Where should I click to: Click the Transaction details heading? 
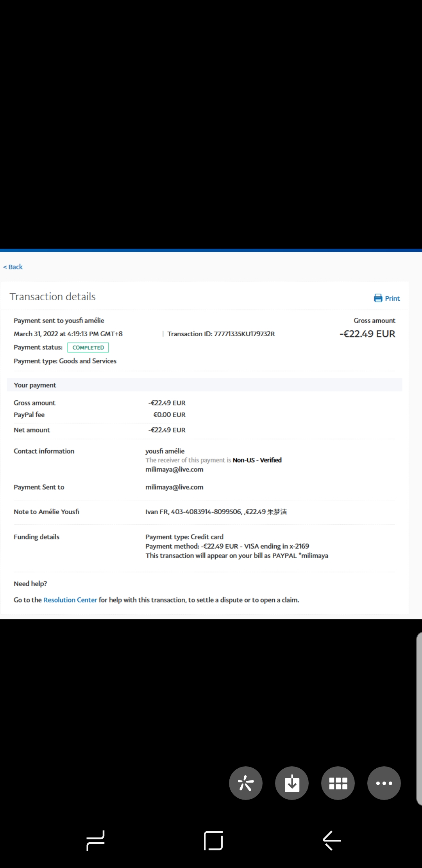coord(53,297)
